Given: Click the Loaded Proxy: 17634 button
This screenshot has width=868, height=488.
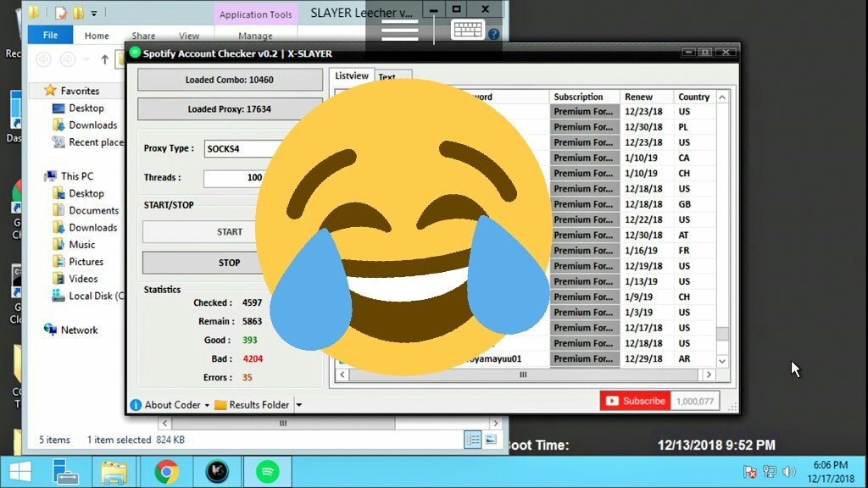Looking at the screenshot, I should tap(230, 109).
